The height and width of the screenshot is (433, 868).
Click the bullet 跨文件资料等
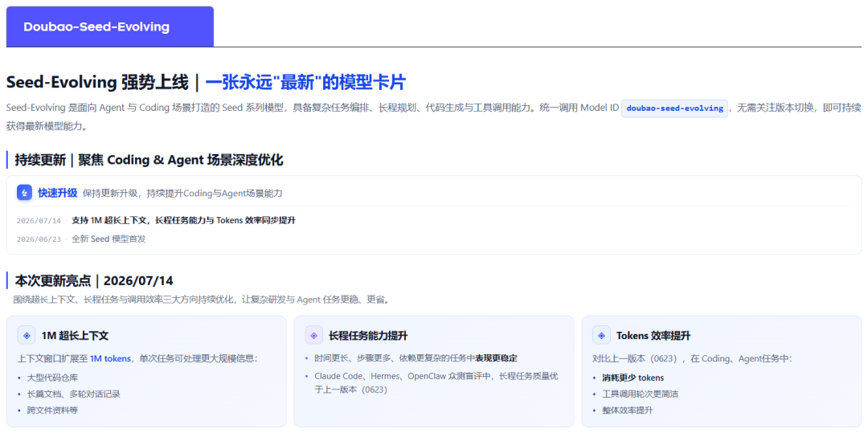[52, 411]
